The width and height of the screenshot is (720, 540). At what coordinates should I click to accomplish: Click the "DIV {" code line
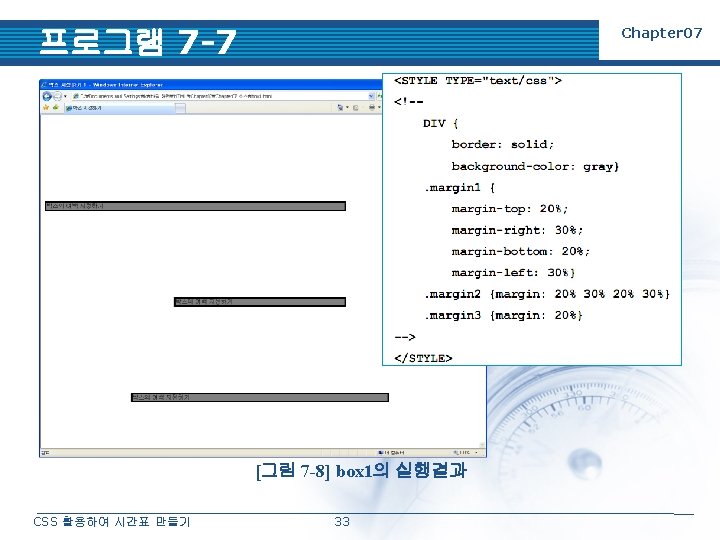440,124
